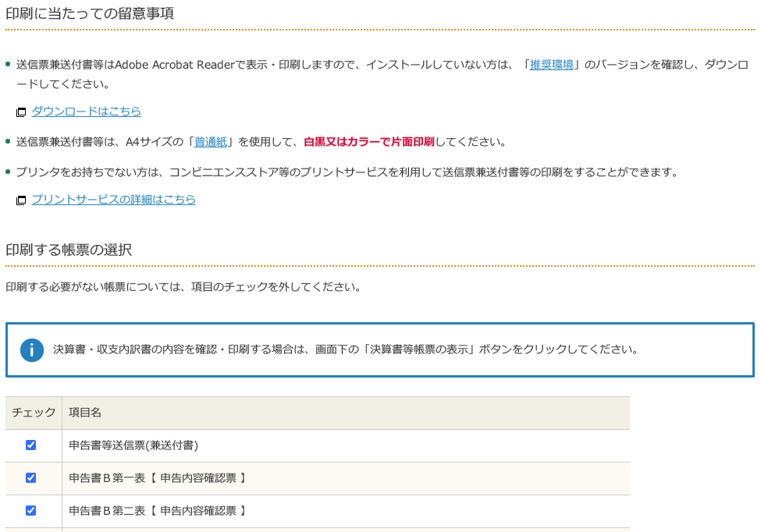The width and height of the screenshot is (761, 532).
Task: Uncheck 申告書等送信票(兼送付書)
Action: pyautogui.click(x=30, y=445)
